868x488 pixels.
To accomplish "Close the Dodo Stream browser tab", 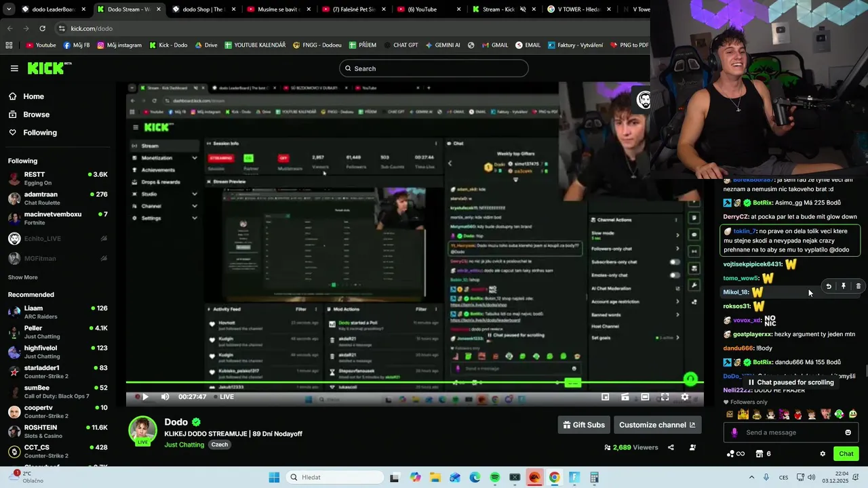I will (x=159, y=9).
